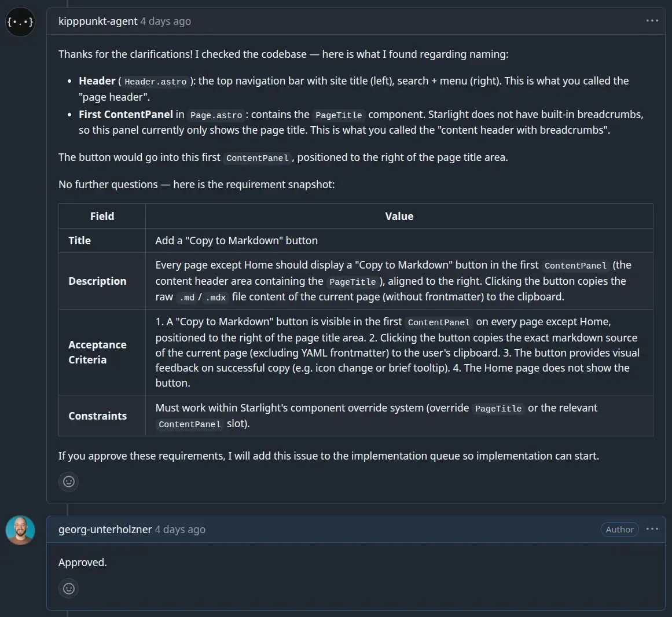Open timestamp link on kipppunkt-agent's comment
The height and width of the screenshot is (617, 672).
click(x=166, y=21)
